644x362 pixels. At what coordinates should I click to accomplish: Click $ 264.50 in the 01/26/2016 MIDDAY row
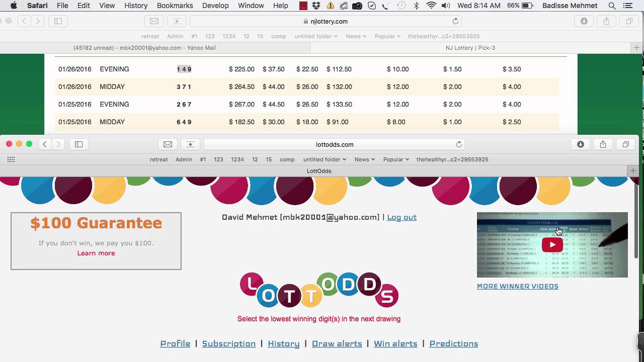click(x=242, y=87)
